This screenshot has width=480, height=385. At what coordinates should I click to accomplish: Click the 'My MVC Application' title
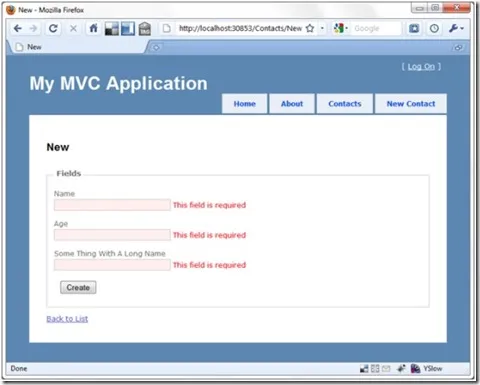click(118, 83)
